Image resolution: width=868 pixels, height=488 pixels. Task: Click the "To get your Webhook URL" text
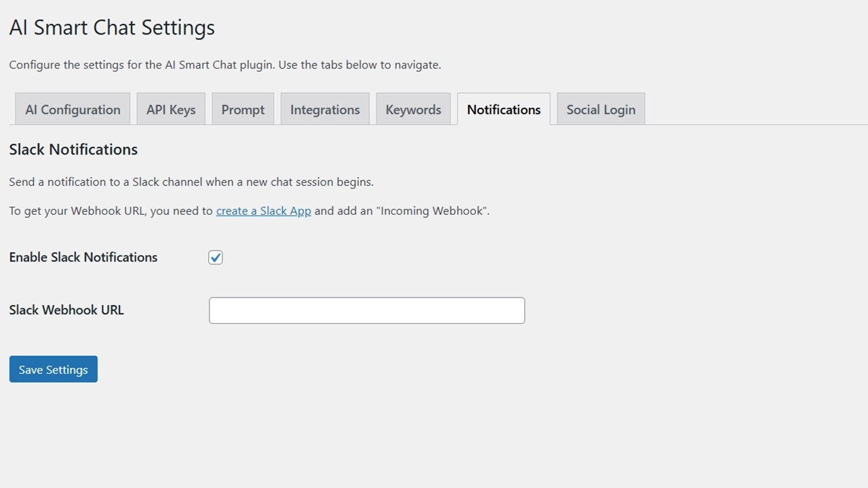[78, 211]
